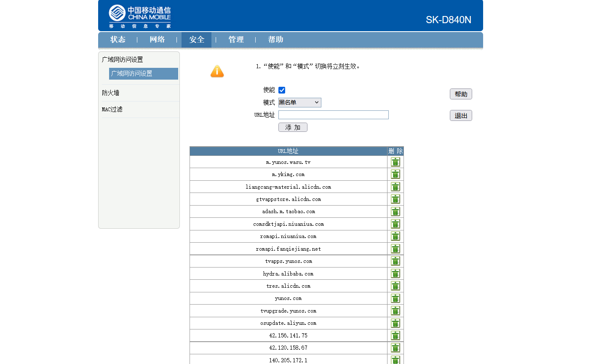Delete the m.yunos.wasu.tv entry
Viewport: 604px width, 364px height.
[x=396, y=162]
